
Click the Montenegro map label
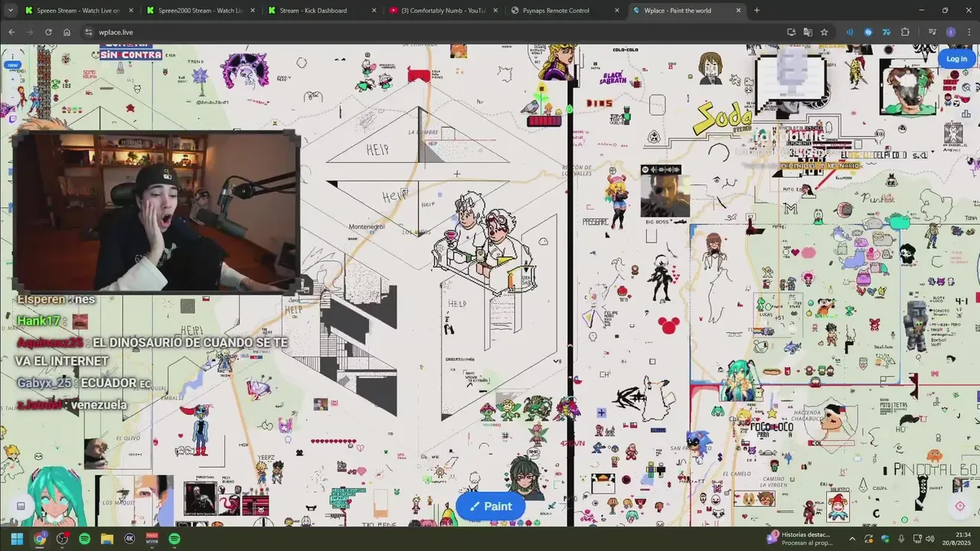(x=367, y=227)
